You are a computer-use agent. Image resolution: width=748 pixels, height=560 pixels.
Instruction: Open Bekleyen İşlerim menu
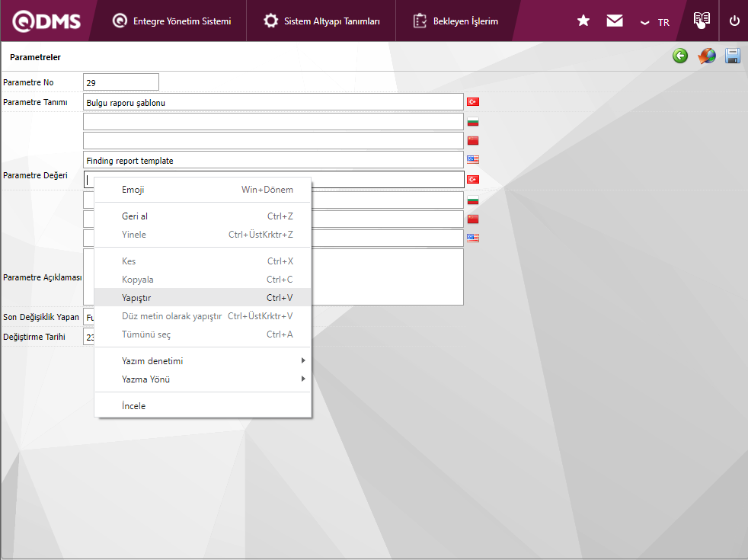pos(456,21)
